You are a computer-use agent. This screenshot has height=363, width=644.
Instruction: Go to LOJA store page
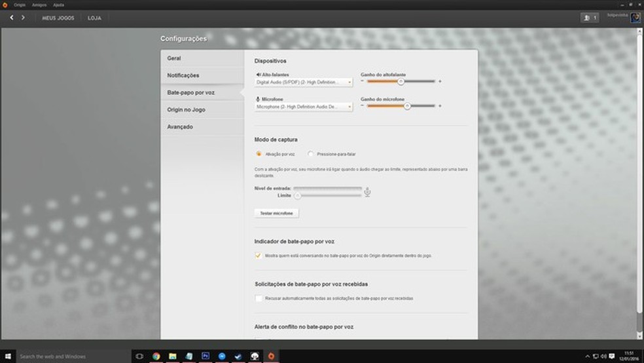click(x=94, y=18)
